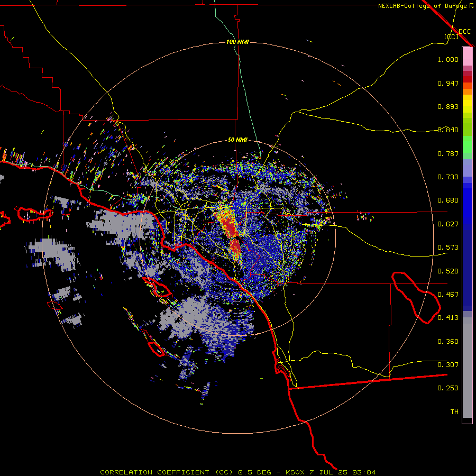This screenshot has width=476, height=476.
Task: Pick the pink segment atop the color bar
Action: tap(467, 56)
